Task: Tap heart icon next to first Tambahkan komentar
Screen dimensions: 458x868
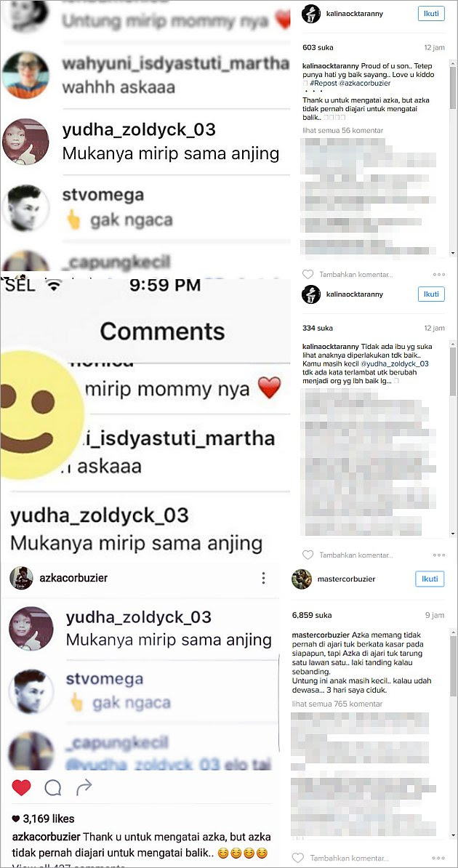Action: pyautogui.click(x=308, y=274)
